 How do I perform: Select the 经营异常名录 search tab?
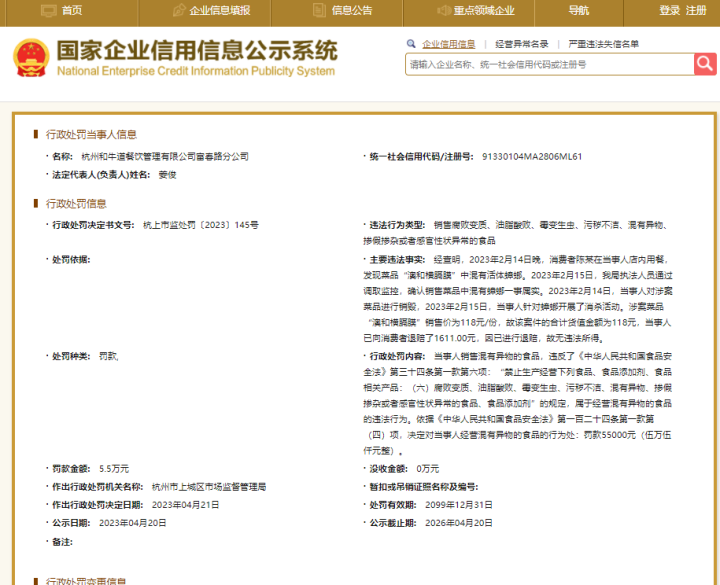pyautogui.click(x=522, y=44)
